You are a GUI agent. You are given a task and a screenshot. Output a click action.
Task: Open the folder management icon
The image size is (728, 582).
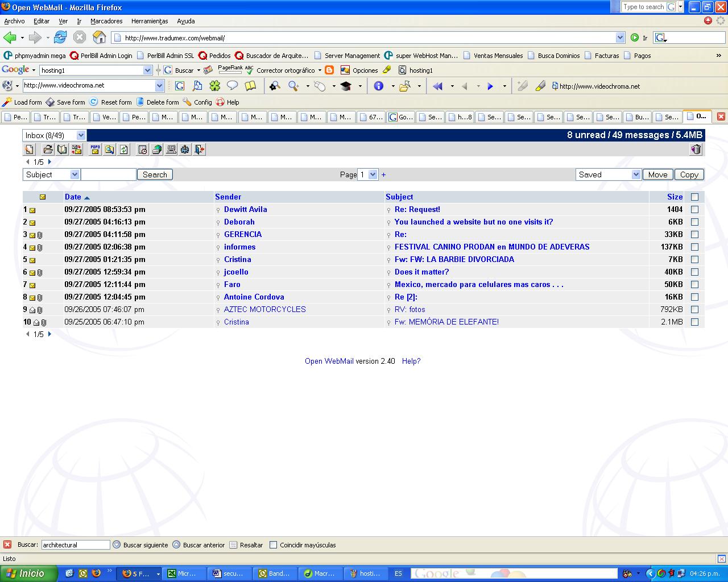pyautogui.click(x=48, y=149)
